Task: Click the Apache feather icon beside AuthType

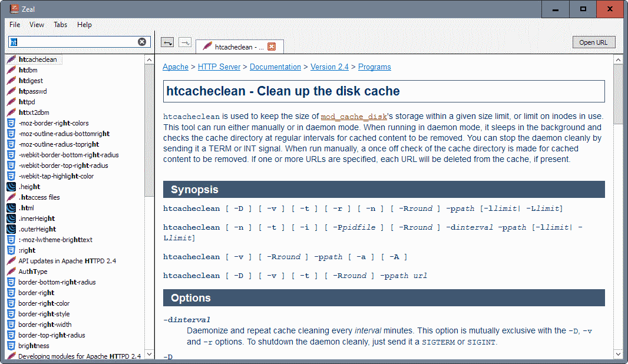Action: (11, 272)
